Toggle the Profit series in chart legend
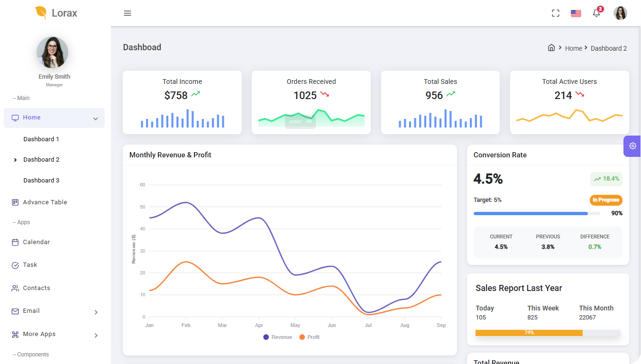 [309, 337]
